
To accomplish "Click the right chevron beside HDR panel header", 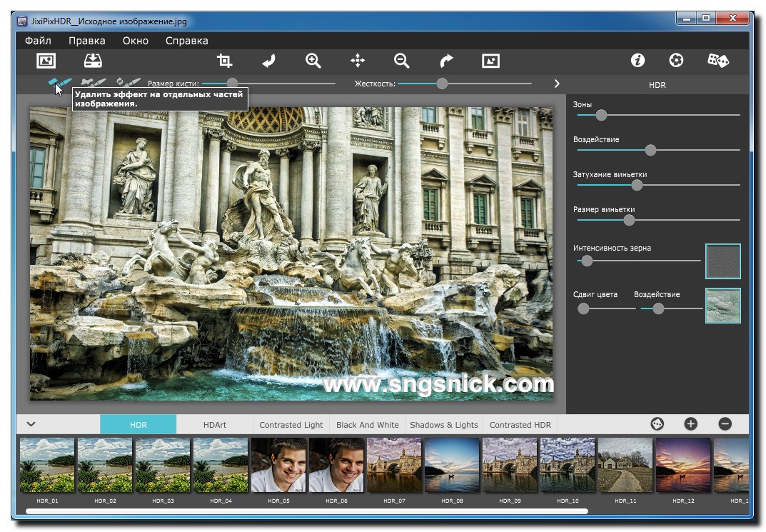I will point(557,84).
